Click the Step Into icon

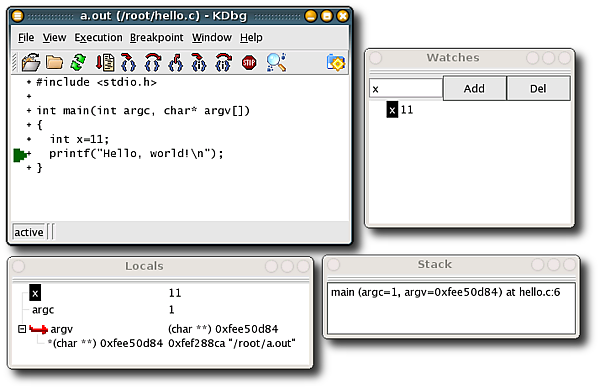tap(128, 62)
